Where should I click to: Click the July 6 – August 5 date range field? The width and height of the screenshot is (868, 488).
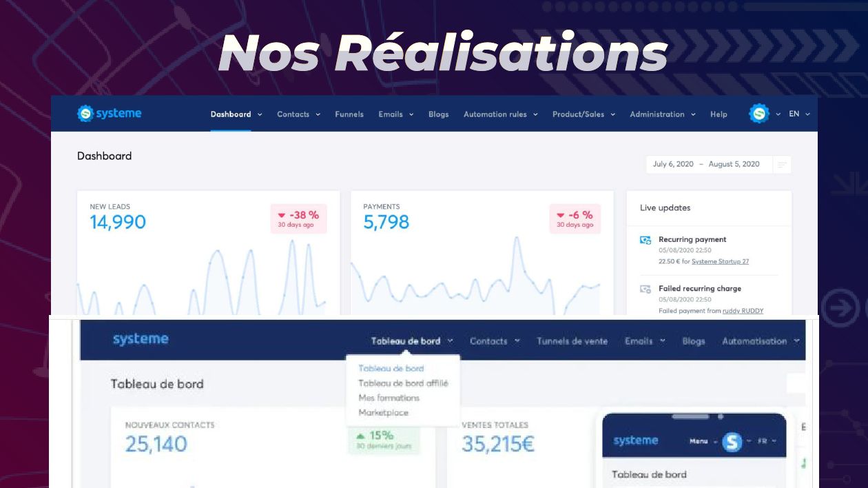706,164
